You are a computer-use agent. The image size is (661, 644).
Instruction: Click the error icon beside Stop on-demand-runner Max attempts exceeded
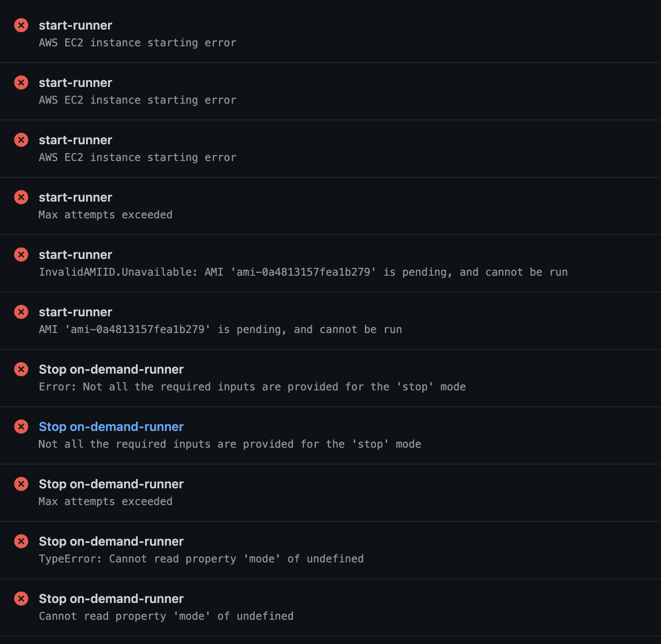coord(21,484)
